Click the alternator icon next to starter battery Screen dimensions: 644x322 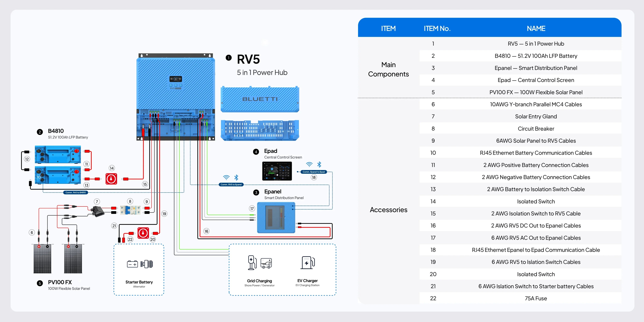[x=147, y=264]
